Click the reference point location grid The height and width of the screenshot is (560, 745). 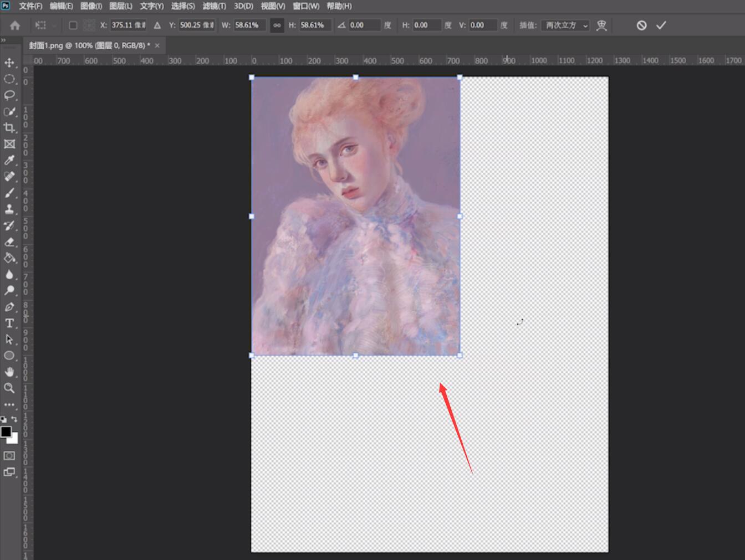pos(89,25)
